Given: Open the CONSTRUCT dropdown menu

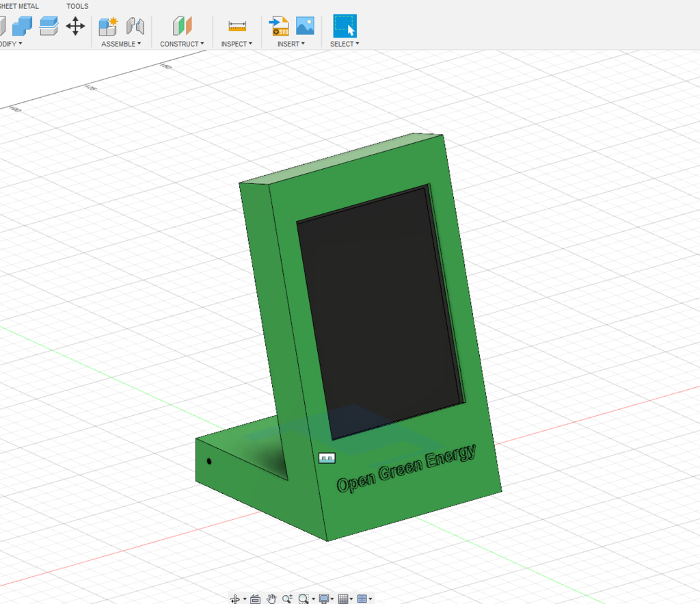Looking at the screenshot, I should tap(182, 44).
